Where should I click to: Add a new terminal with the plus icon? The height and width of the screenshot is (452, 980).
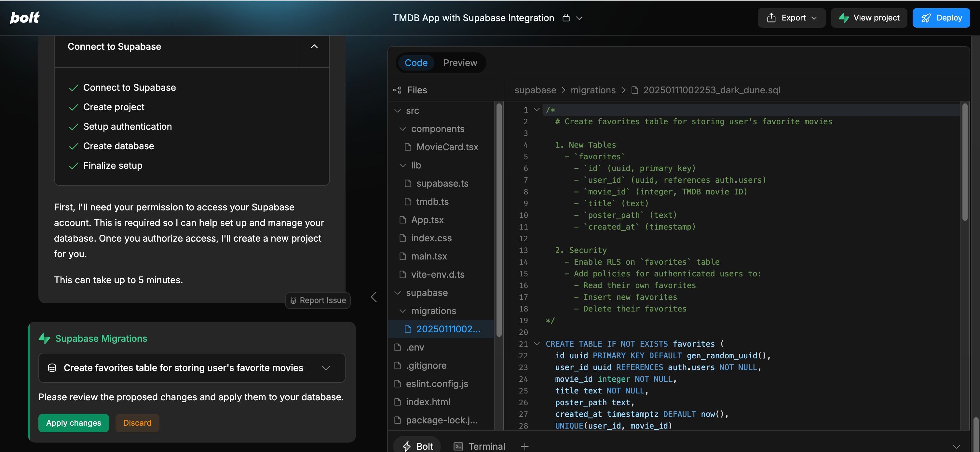point(524,446)
